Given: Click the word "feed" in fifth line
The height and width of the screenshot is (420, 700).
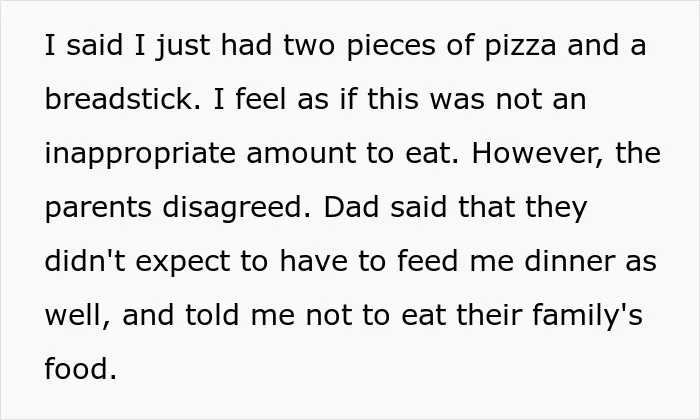Looking at the screenshot, I should tap(428, 260).
